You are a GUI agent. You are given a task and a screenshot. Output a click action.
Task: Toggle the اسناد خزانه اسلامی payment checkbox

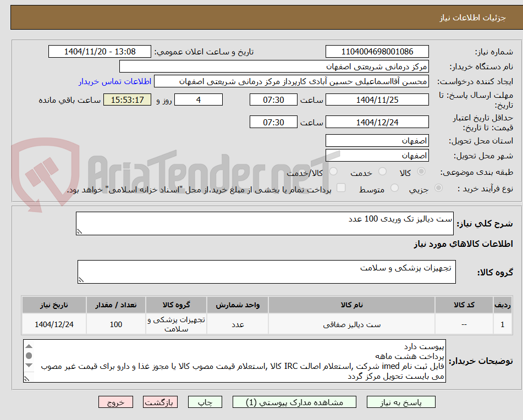341,188
